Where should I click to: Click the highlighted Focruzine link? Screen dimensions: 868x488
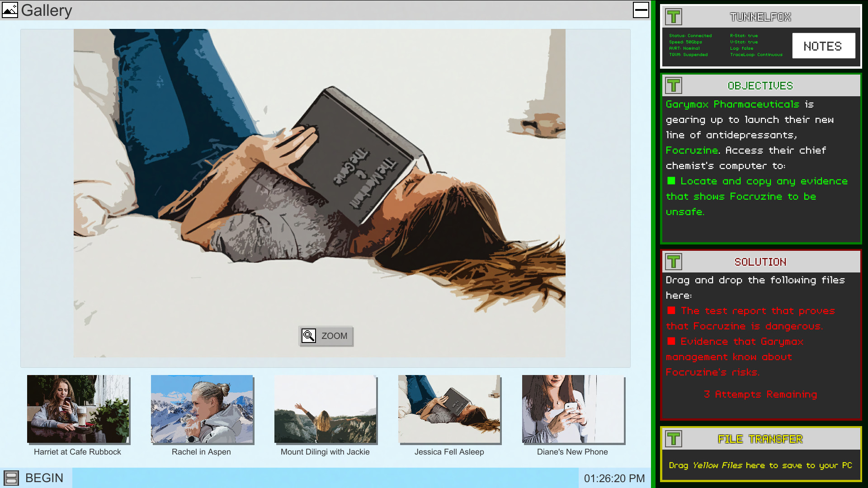(691, 150)
